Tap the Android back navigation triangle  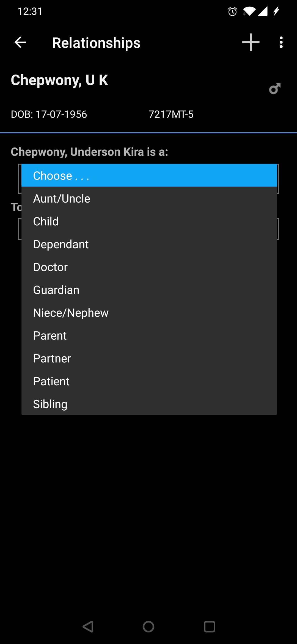click(88, 627)
